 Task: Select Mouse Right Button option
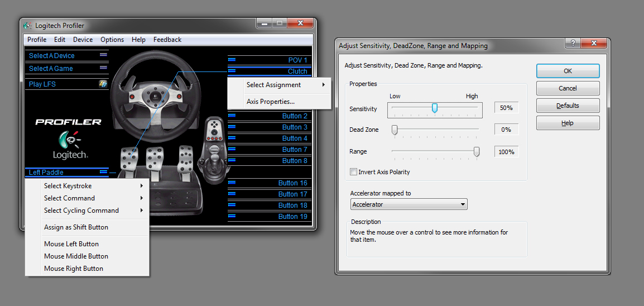tap(86, 269)
